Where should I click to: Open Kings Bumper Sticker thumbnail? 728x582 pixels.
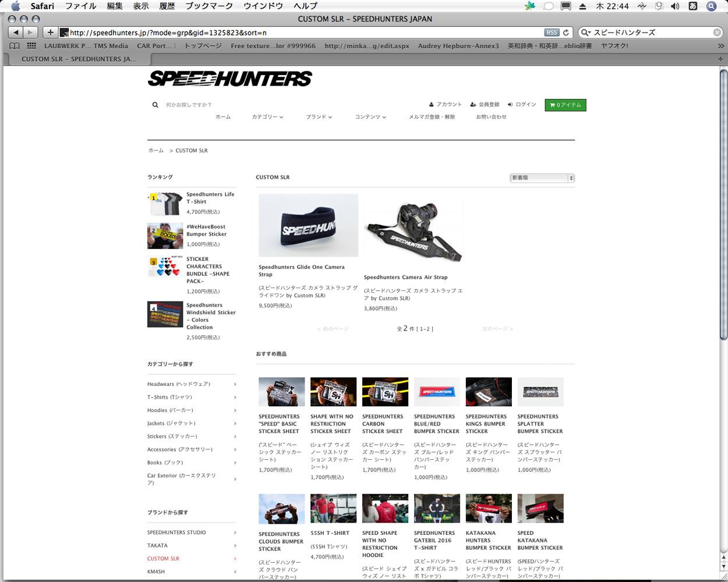pos(489,392)
